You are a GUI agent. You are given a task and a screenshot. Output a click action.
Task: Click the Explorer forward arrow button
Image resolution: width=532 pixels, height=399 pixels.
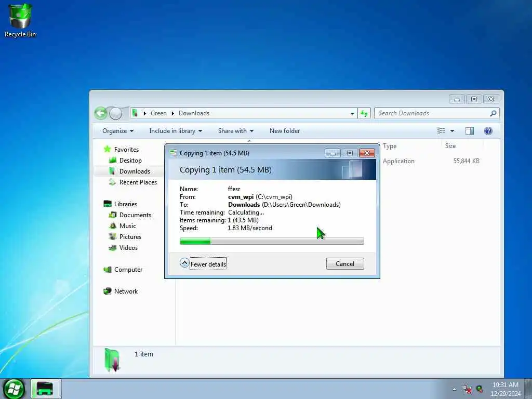(115, 113)
